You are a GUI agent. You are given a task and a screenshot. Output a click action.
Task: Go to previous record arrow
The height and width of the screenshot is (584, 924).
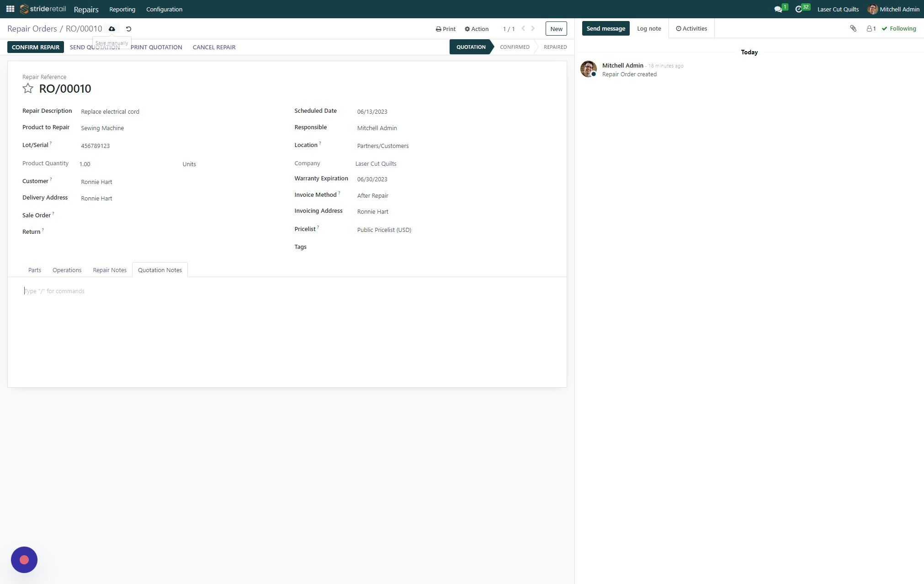tap(523, 28)
